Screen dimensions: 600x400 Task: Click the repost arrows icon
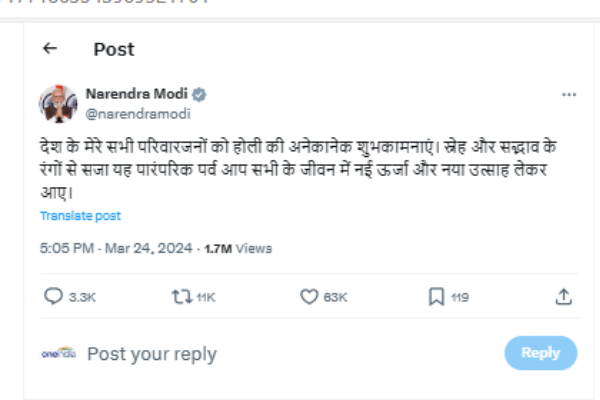[181, 296]
